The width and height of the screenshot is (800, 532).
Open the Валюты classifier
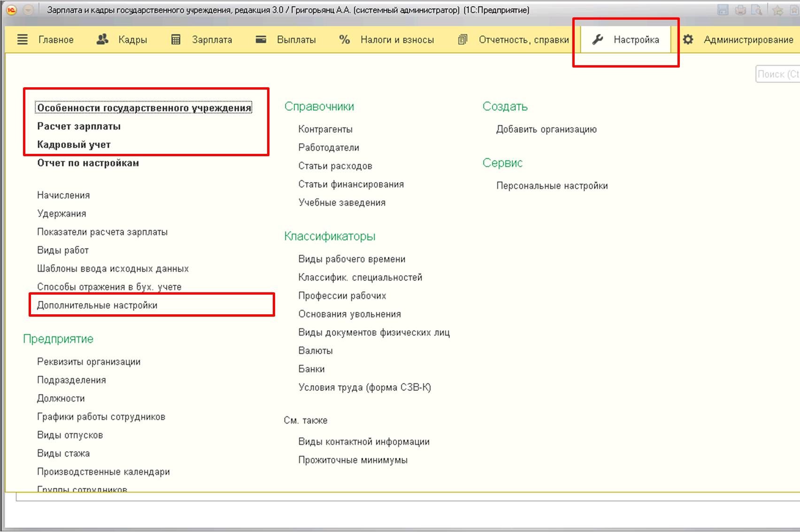[315, 350]
